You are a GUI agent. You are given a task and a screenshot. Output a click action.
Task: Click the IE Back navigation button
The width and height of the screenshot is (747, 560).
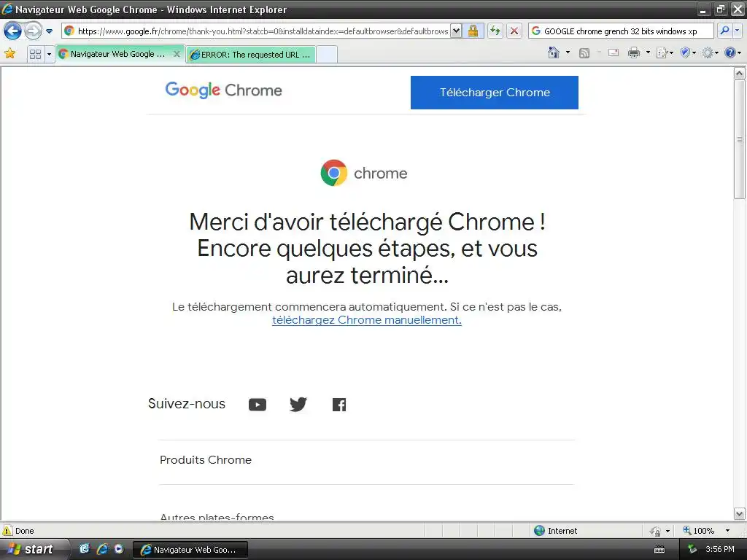point(13,31)
